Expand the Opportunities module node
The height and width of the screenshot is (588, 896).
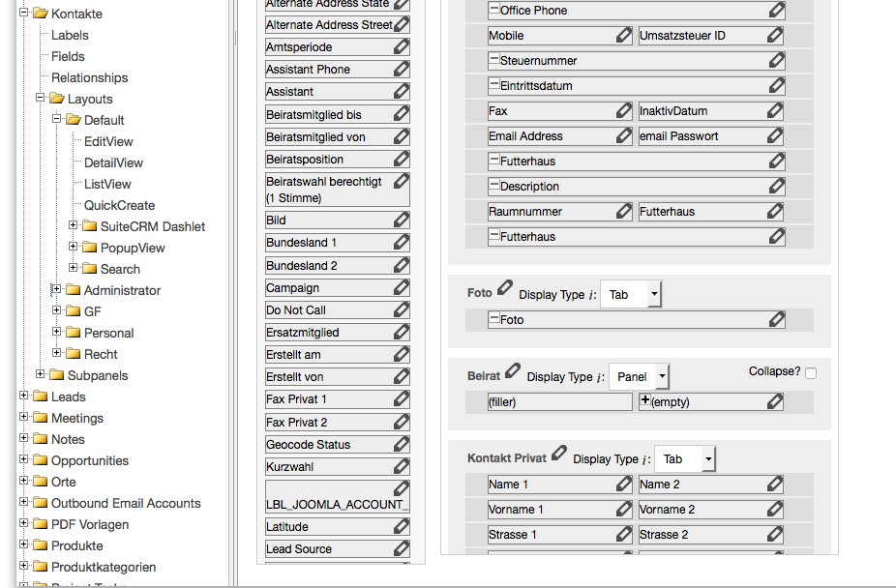click(x=23, y=459)
